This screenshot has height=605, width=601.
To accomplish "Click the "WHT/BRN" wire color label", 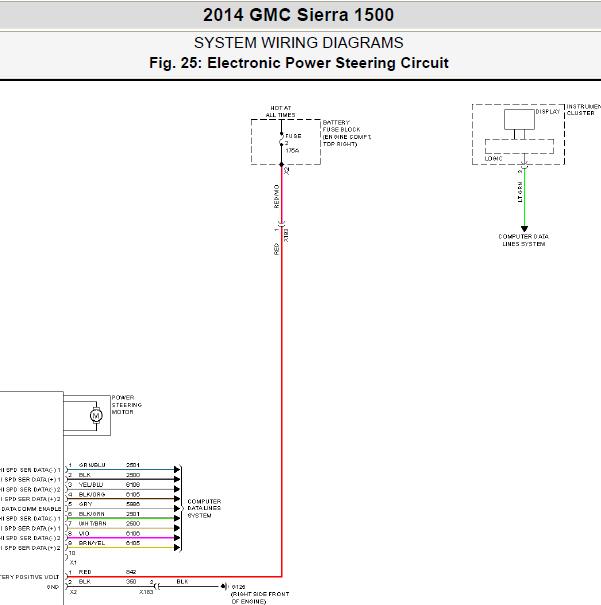I will click(x=93, y=524).
